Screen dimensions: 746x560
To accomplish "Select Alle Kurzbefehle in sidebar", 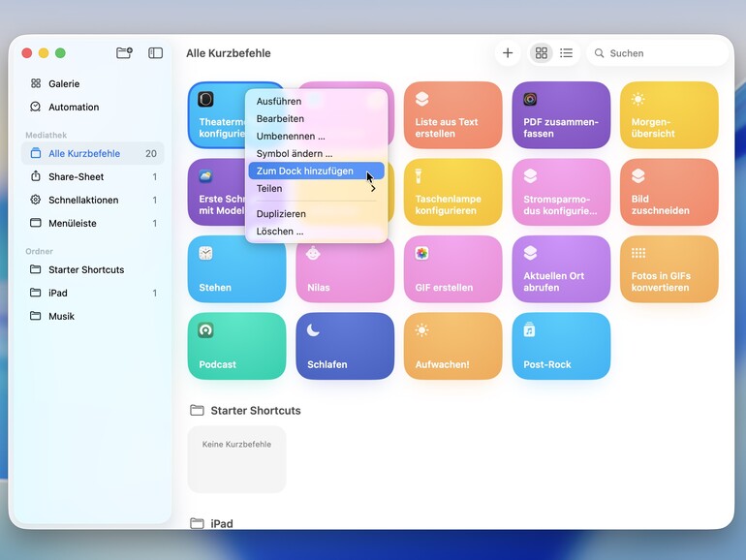I will click(x=93, y=154).
